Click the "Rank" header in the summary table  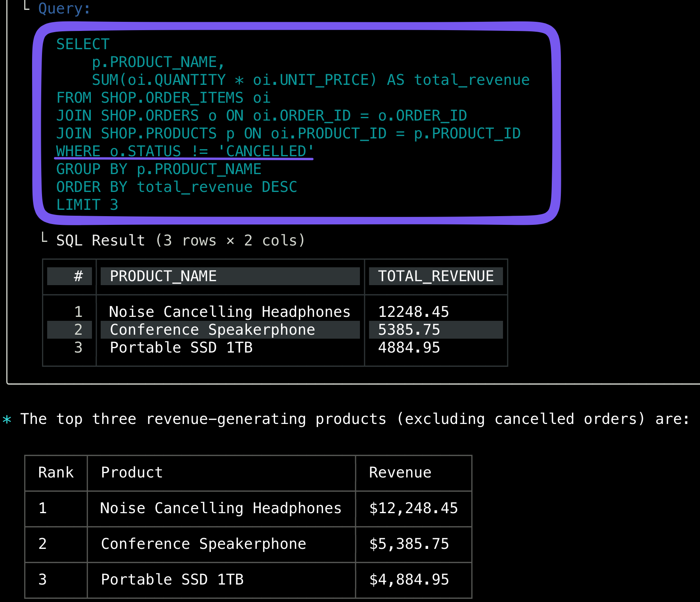56,472
